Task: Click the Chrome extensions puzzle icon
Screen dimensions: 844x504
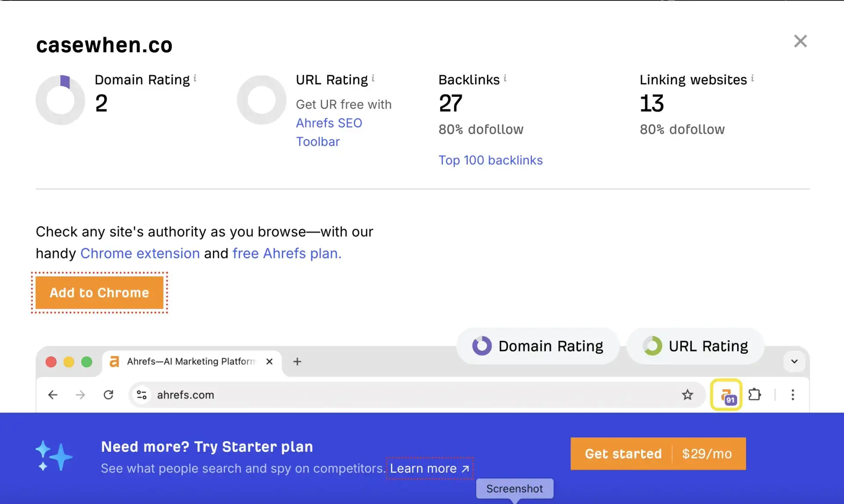Action: coord(755,395)
